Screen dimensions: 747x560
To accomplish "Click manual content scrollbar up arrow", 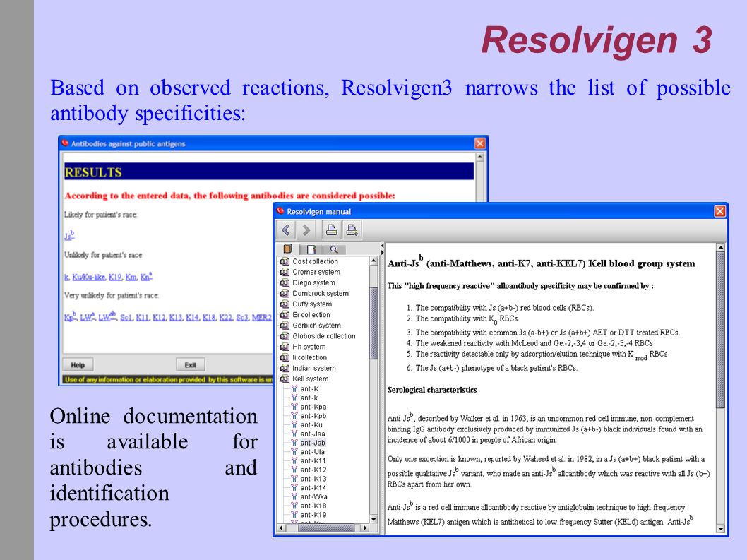I will tap(721, 248).
